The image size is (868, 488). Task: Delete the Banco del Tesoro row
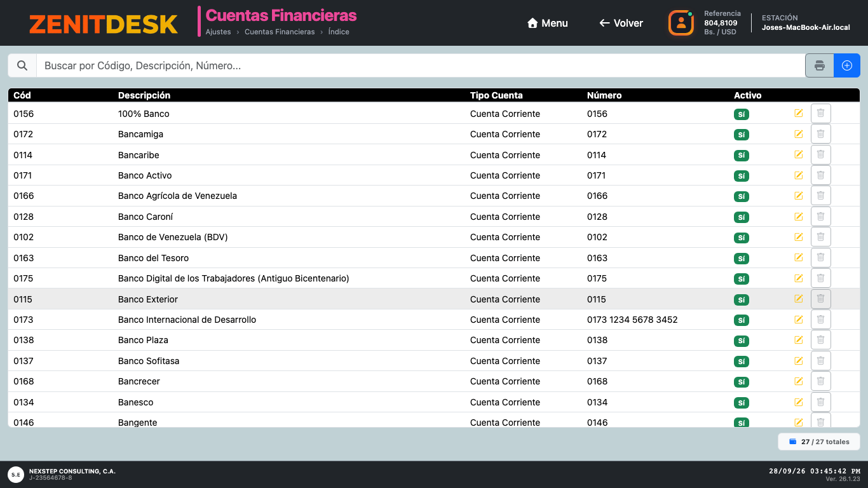click(820, 257)
